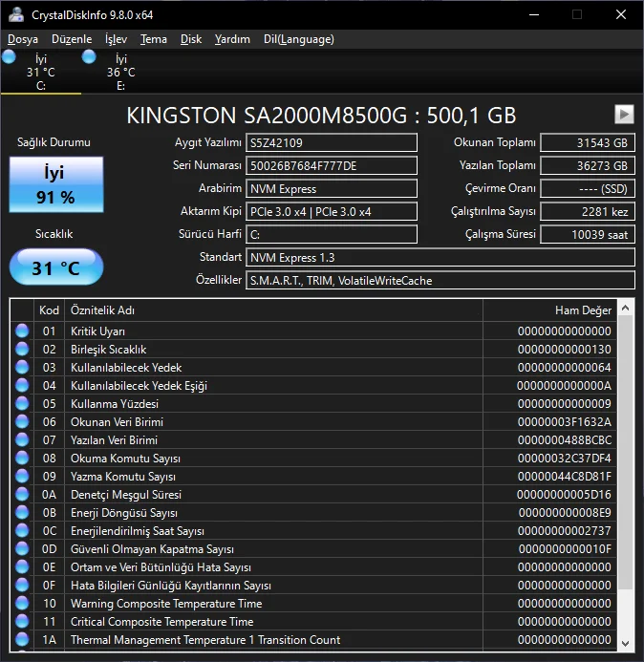Click the blue status orb for drive C:
The width and height of the screenshot is (644, 662).
click(9, 57)
